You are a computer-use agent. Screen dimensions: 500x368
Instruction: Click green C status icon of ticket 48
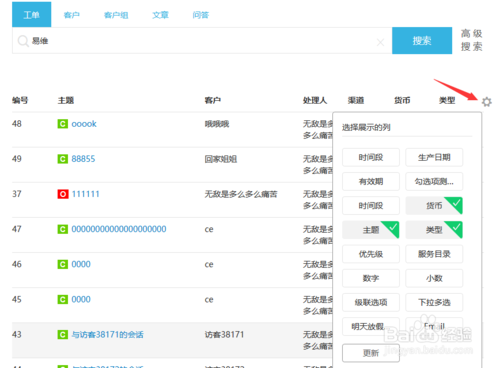63,124
